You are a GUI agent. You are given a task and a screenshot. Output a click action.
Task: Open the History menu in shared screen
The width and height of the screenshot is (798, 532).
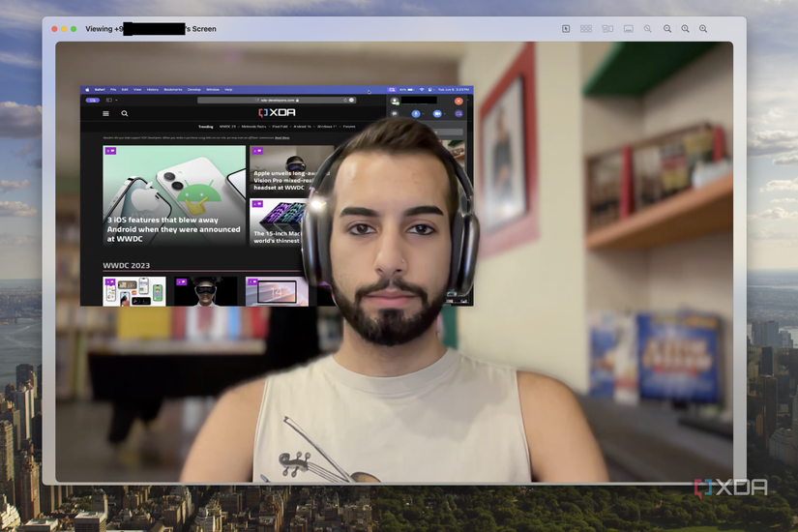pyautogui.click(x=153, y=90)
